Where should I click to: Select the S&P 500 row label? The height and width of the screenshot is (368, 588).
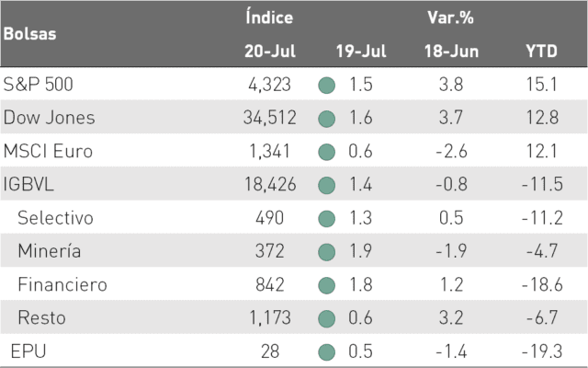tap(38, 84)
